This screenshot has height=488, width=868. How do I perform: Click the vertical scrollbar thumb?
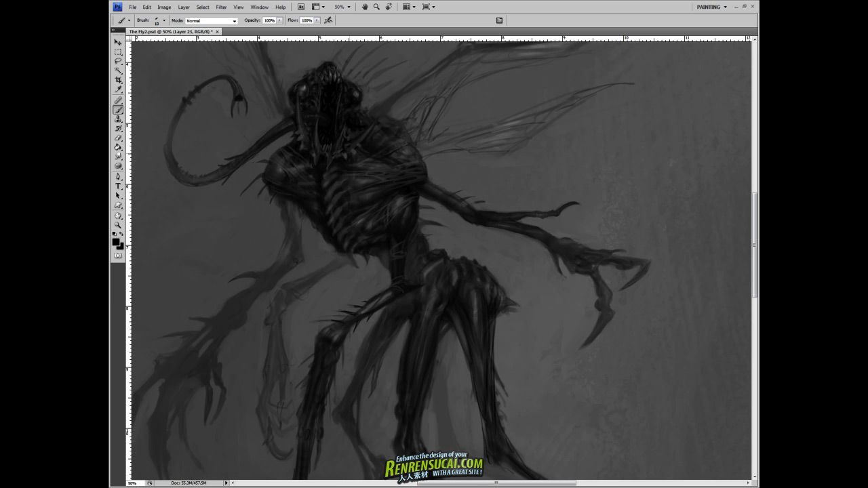coord(755,245)
